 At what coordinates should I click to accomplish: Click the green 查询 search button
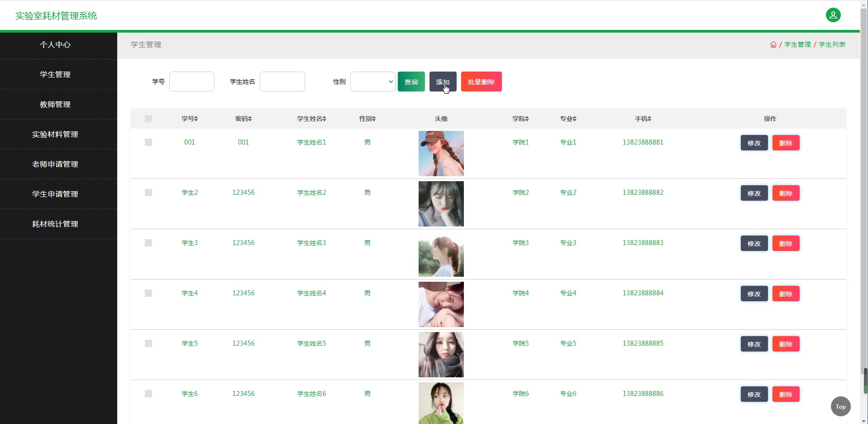coord(411,82)
